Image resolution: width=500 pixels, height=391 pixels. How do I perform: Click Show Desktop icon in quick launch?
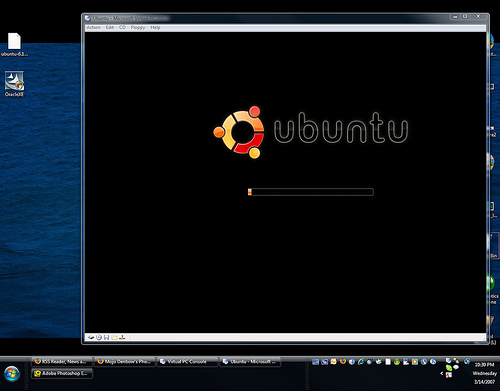click(315, 362)
